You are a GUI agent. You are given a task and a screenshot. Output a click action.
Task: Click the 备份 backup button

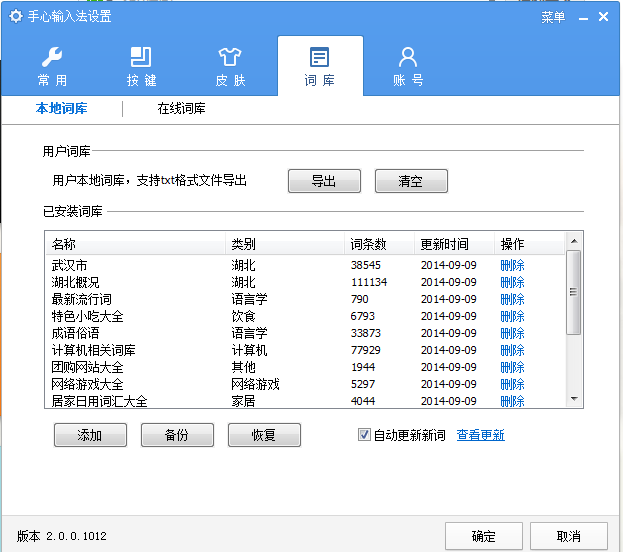pyautogui.click(x=177, y=435)
